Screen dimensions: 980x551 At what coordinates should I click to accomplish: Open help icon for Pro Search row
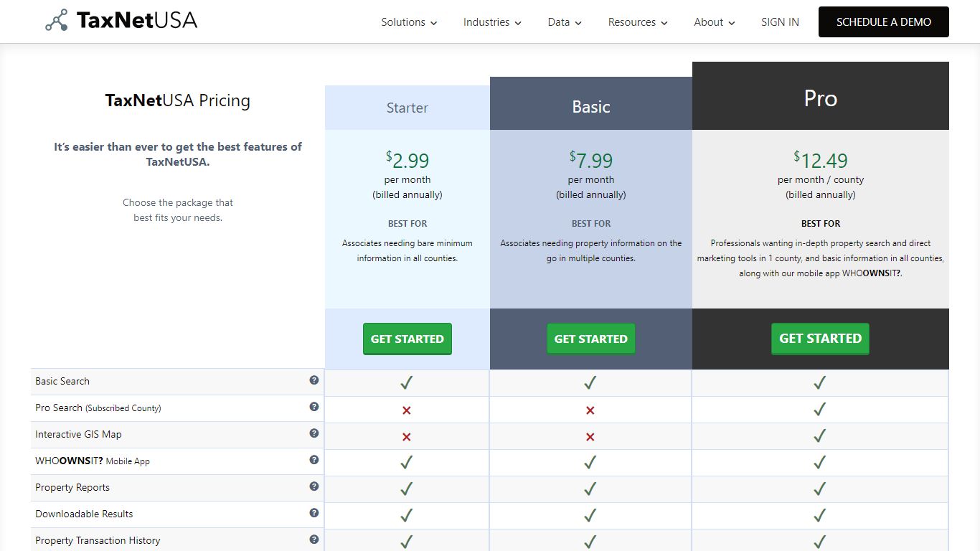(x=314, y=407)
